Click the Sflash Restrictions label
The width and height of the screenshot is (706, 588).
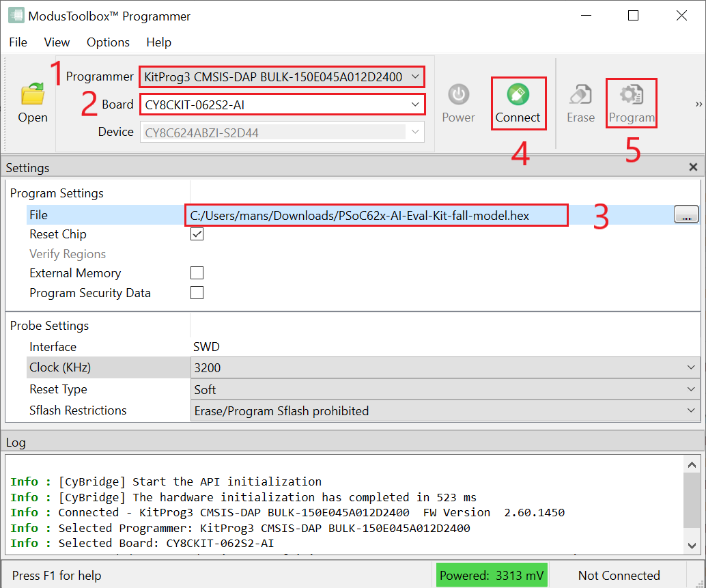point(78,410)
